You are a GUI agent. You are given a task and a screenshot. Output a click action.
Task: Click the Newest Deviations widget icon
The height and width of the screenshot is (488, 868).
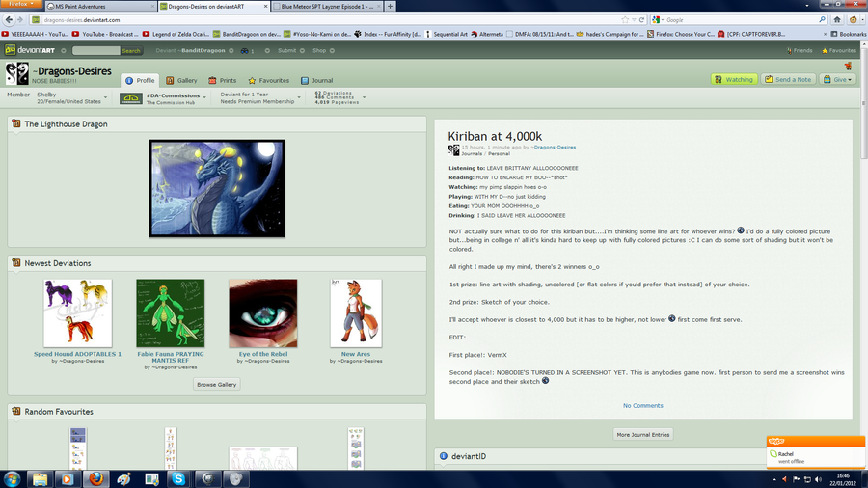click(16, 263)
